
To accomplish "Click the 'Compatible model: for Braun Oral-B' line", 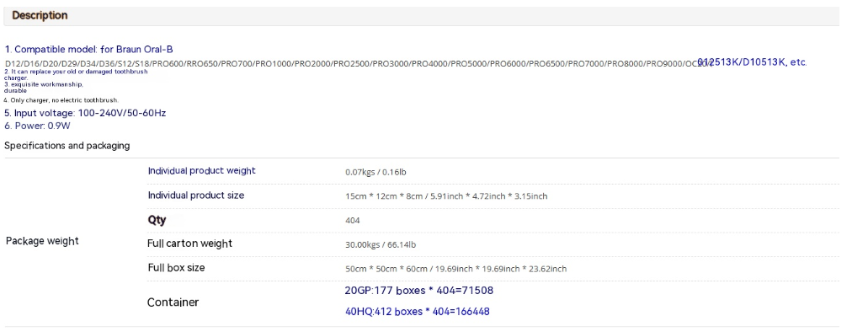I will click(x=89, y=50).
